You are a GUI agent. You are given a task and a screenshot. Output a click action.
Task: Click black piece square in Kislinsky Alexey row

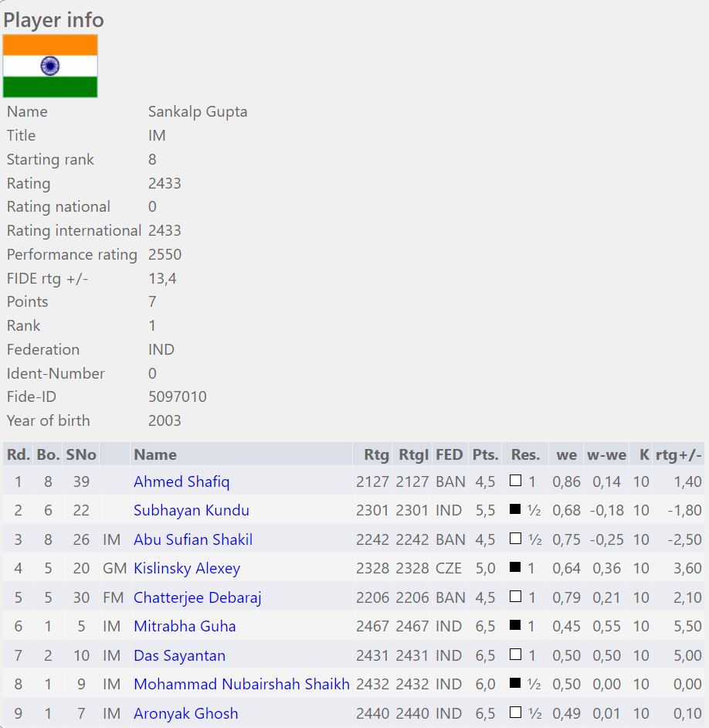point(516,568)
